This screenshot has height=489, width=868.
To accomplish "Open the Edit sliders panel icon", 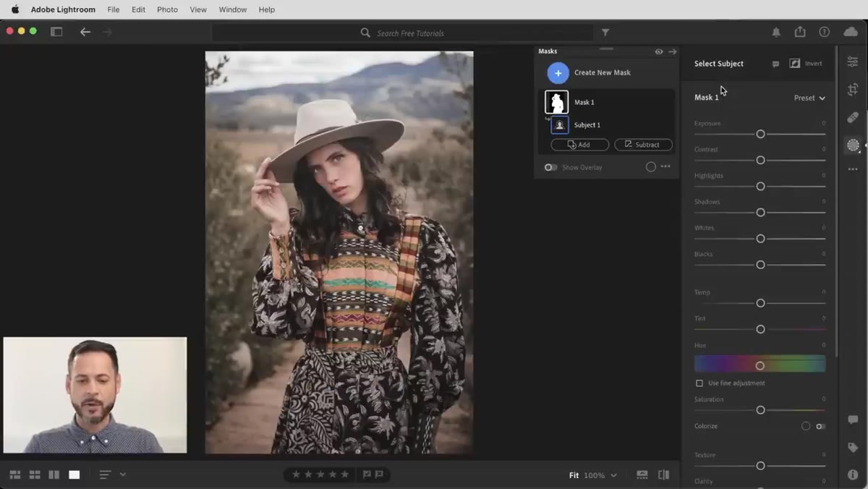I will 853,62.
